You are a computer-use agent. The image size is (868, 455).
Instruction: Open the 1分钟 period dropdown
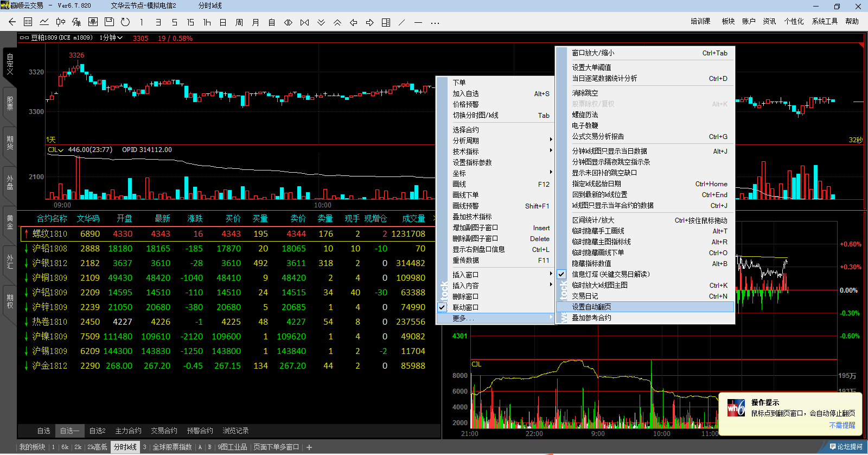pyautogui.click(x=111, y=38)
